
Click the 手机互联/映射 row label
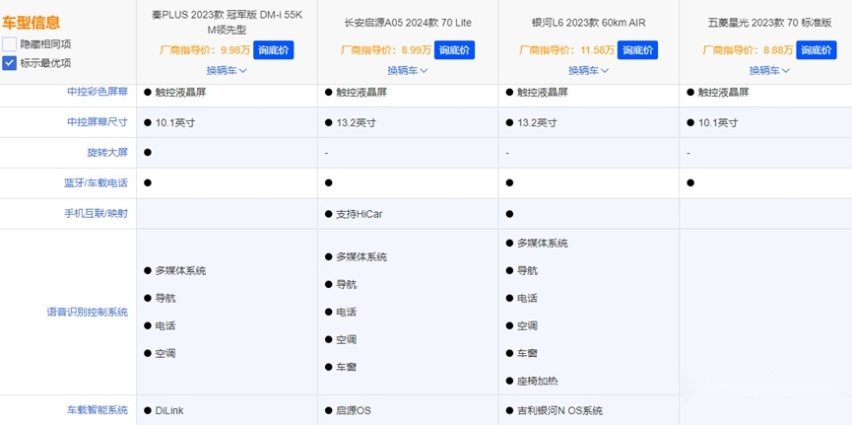(x=96, y=214)
